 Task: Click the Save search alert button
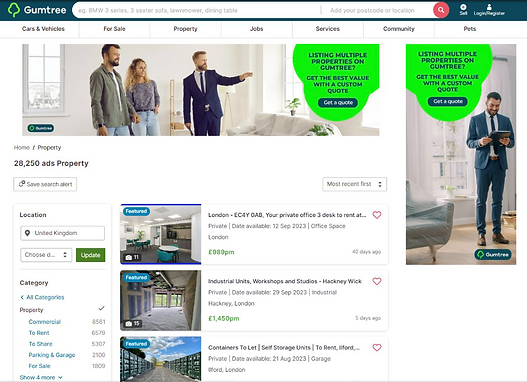click(x=45, y=184)
